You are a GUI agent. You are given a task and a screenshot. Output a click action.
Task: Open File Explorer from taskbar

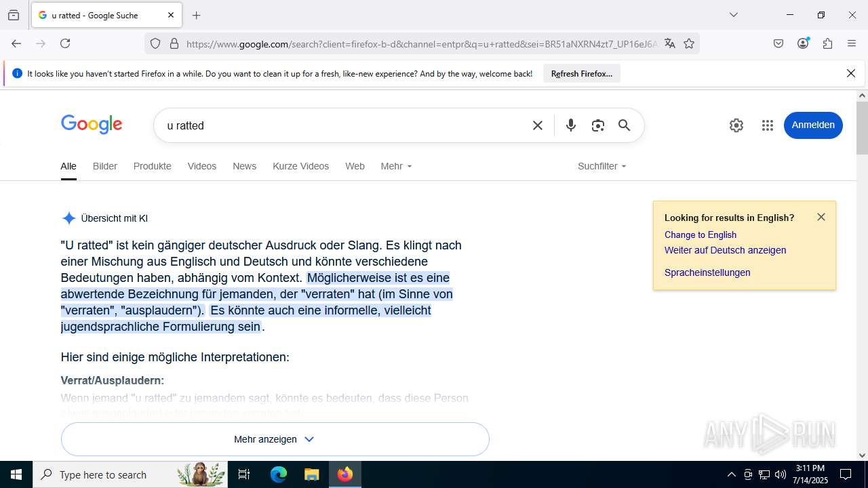[311, 474]
